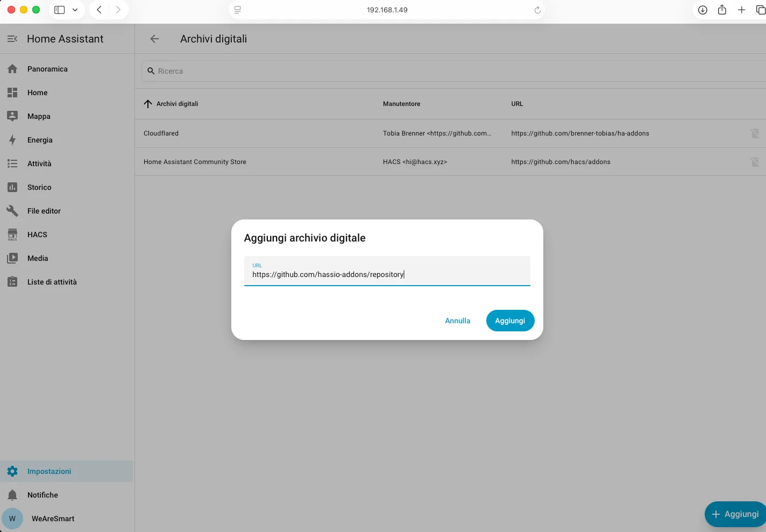Delete the Home Assistant Community Store trash icon
Image resolution: width=766 pixels, height=532 pixels.
tap(755, 162)
